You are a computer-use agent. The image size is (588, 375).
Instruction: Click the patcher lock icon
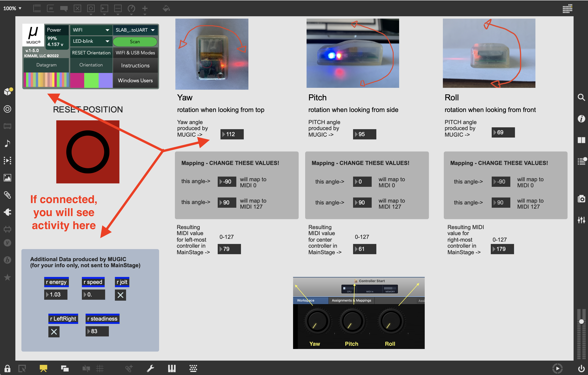[7, 368]
